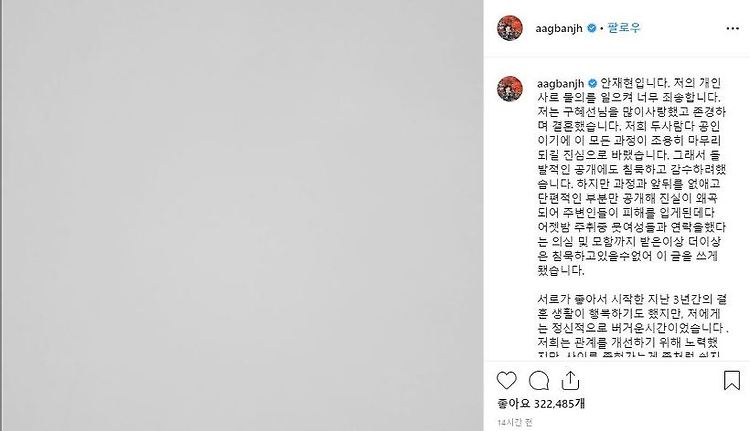Click the verified badge next to header username

(x=591, y=28)
